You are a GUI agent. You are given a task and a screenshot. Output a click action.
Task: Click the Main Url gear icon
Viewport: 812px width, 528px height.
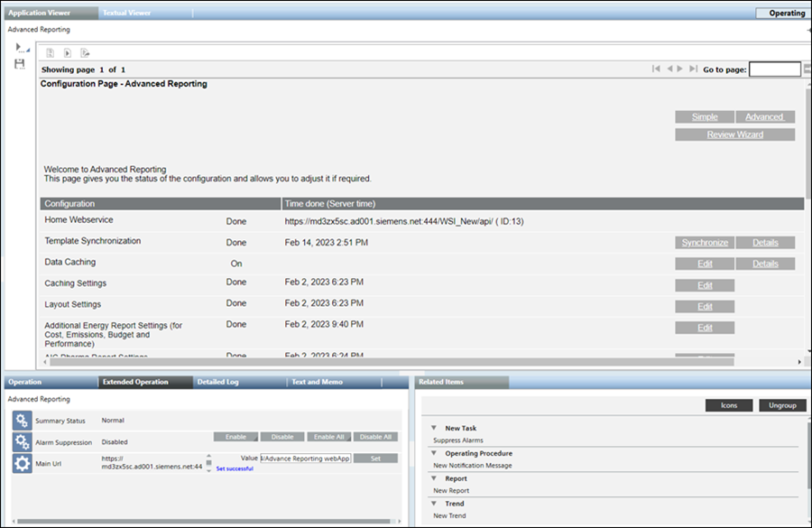pos(22,463)
